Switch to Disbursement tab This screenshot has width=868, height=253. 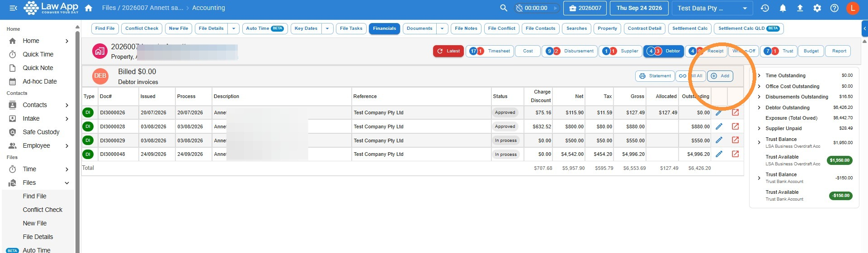point(570,51)
